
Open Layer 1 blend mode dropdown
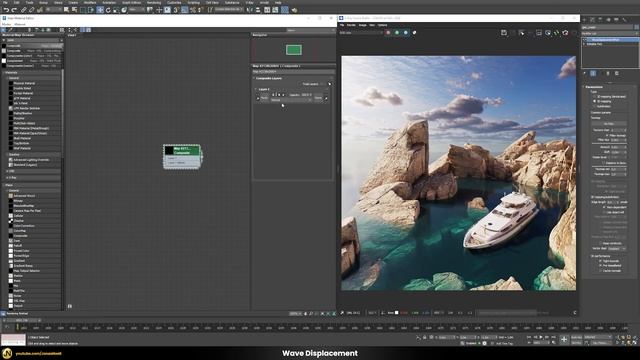(x=291, y=100)
